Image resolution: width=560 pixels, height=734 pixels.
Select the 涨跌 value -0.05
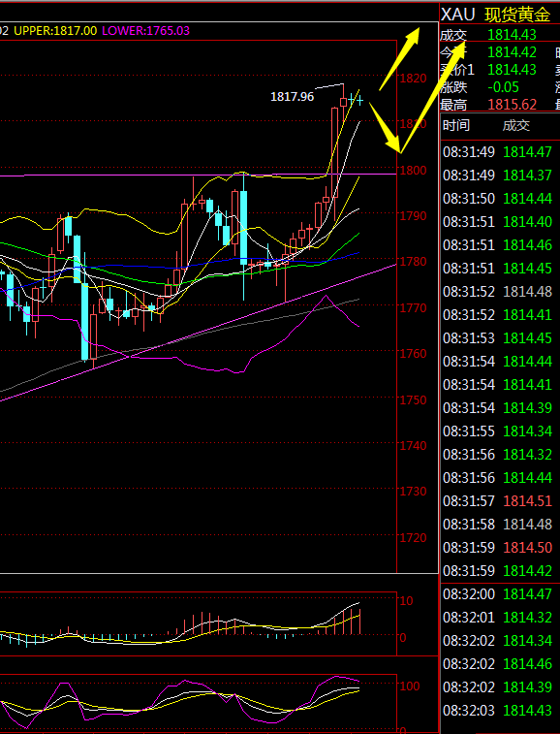[503, 87]
